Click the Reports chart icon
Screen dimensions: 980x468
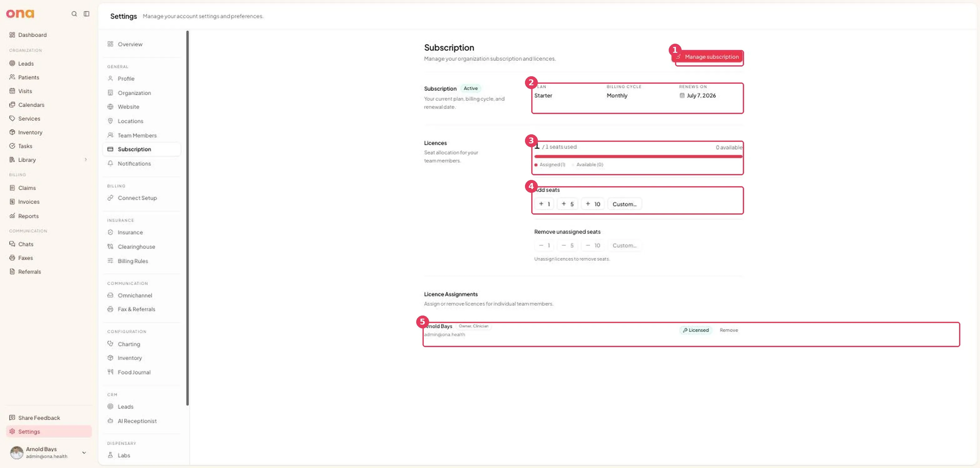[12, 216]
